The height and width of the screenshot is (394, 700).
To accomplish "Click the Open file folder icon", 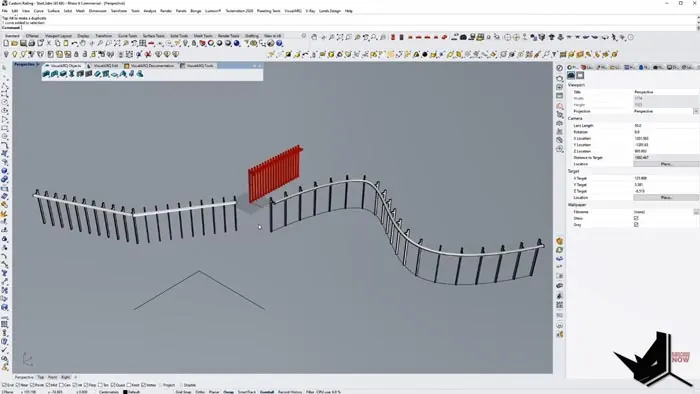I will pos(14,43).
